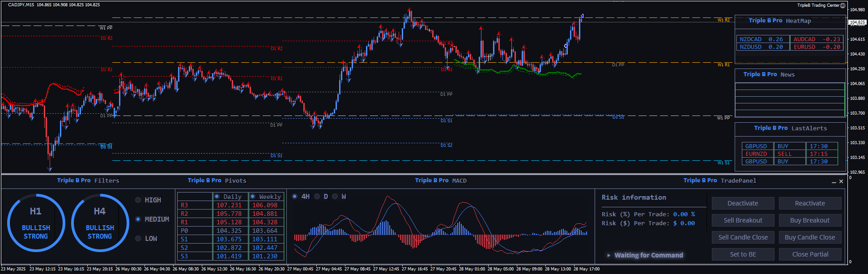The height and width of the screenshot is (274, 868).
Task: Click the play arrow beside Waiting for Command
Action: pos(608,255)
